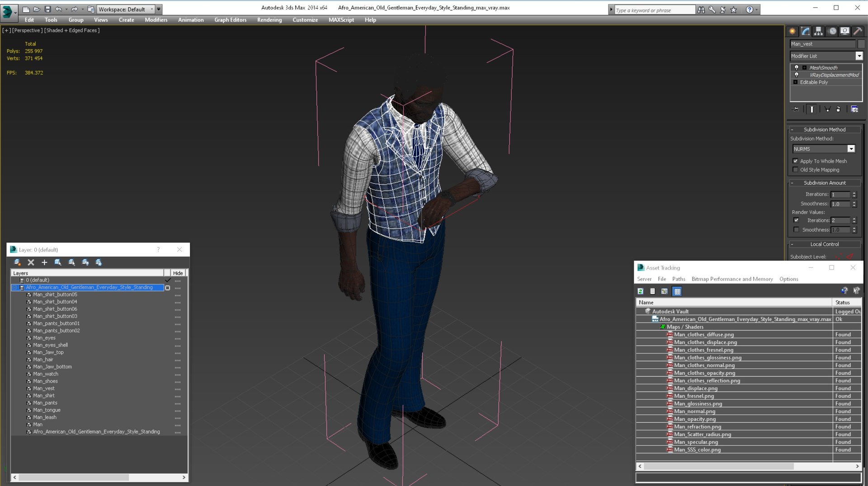Enable Old Style Mapping checkbox
This screenshot has width=868, height=486.
(796, 170)
